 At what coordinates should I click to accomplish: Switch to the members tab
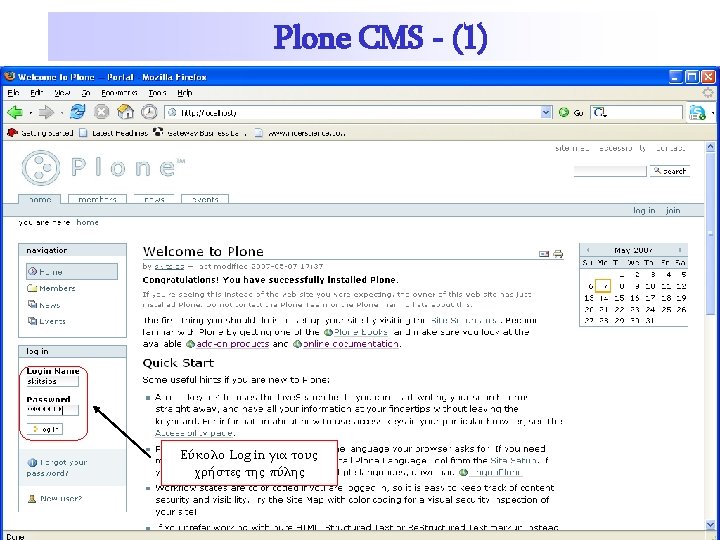tap(97, 199)
